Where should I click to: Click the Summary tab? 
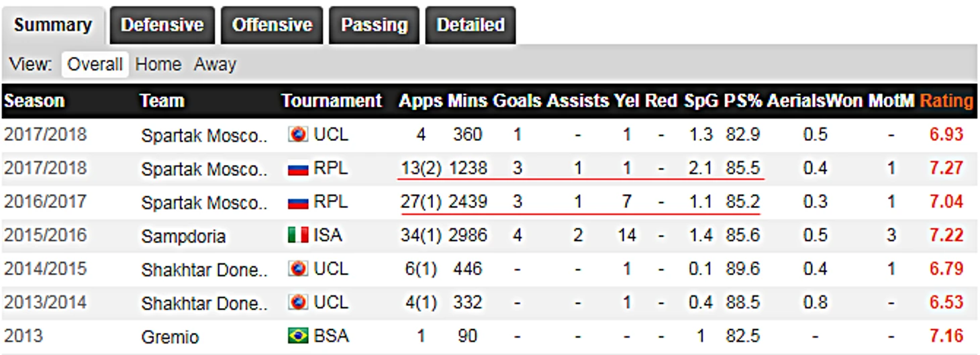pyautogui.click(x=52, y=26)
